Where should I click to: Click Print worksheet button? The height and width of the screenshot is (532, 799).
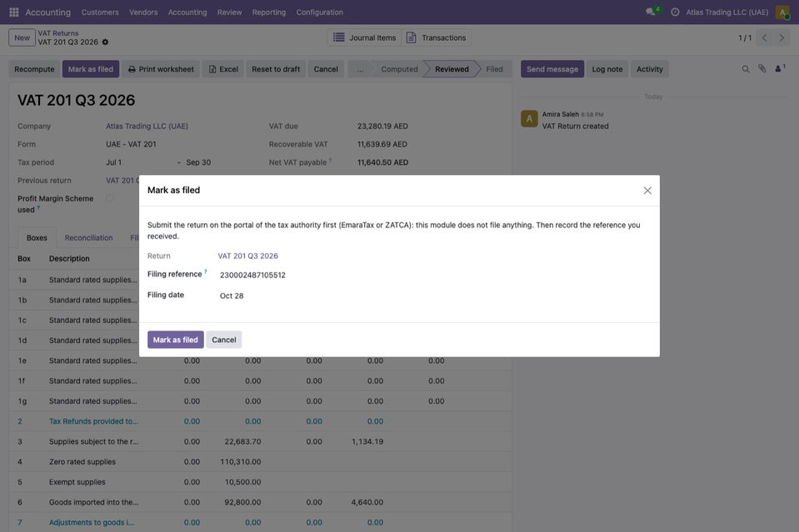(161, 69)
